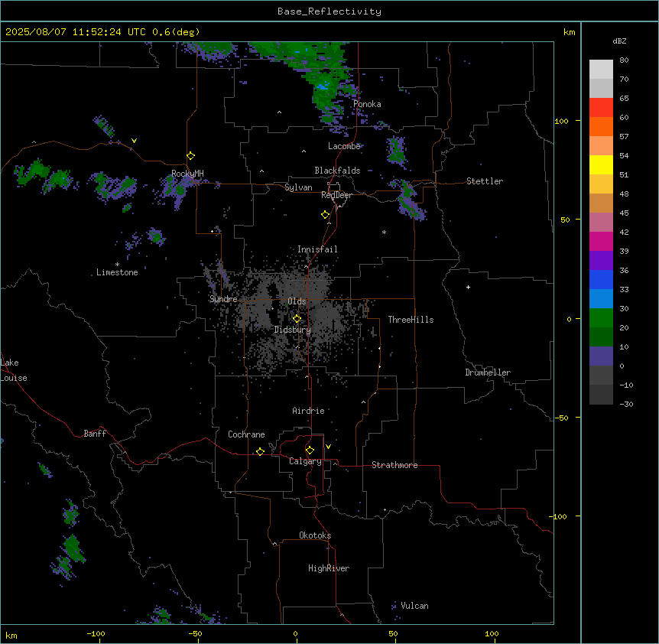Pick the magenta 39-42 dBZ legend swatch
This screenshot has width=659, height=644.
(x=601, y=241)
